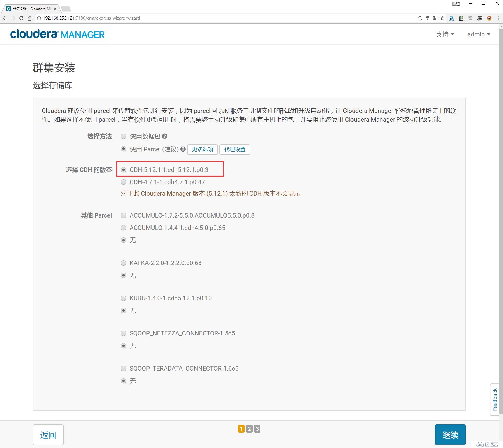
Task: Click the 更多选项 button
Action: coord(202,150)
